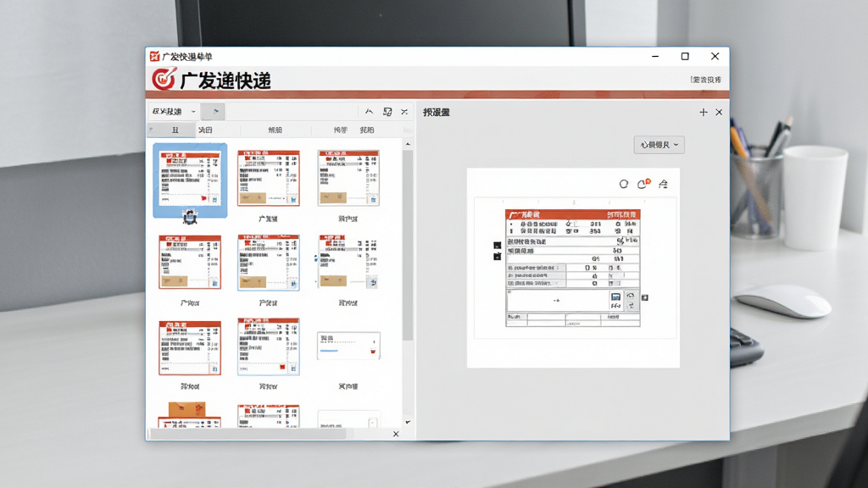The image size is (868, 488).
Task: Click the small triangle at the header row start
Action: (x=151, y=130)
